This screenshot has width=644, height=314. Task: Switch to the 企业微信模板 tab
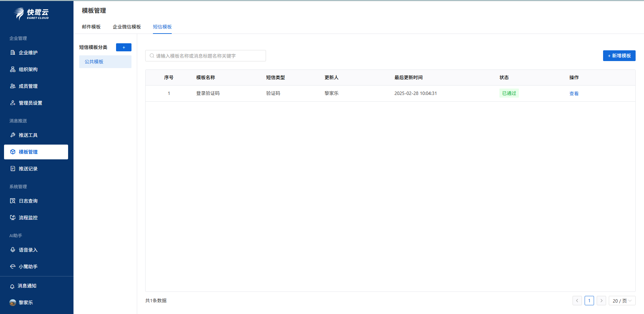127,27
